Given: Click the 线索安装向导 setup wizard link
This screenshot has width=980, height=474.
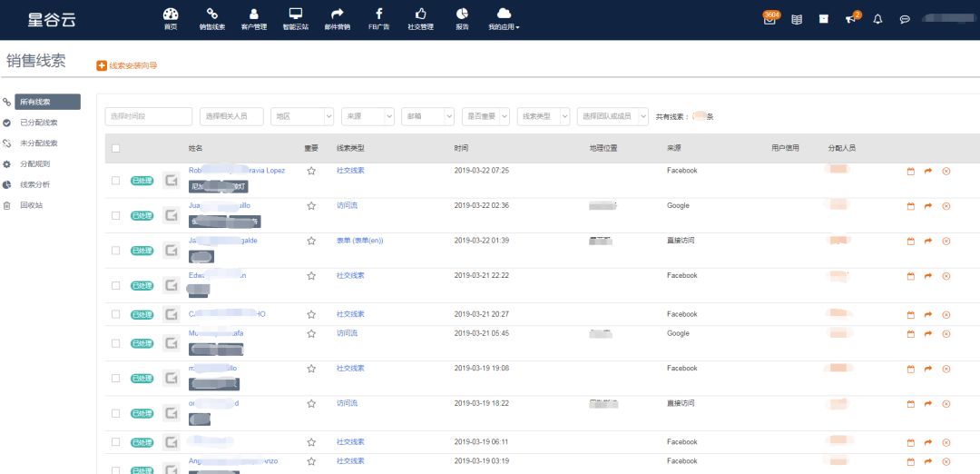Looking at the screenshot, I should pos(128,65).
